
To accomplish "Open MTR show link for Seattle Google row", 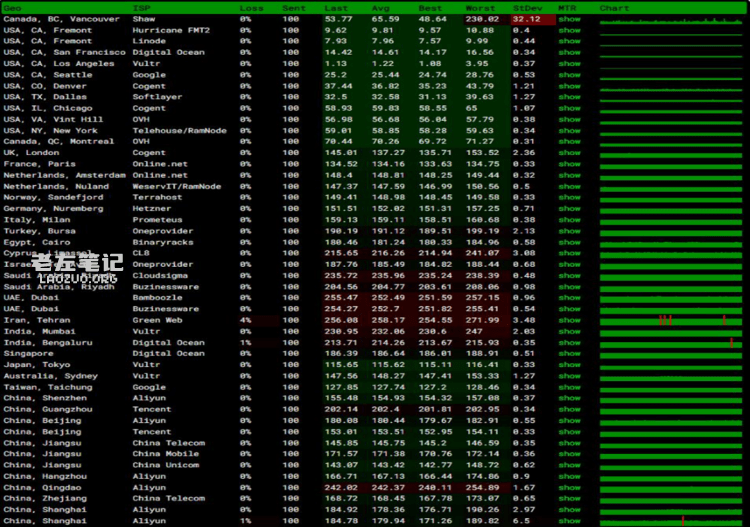I will pos(569,75).
